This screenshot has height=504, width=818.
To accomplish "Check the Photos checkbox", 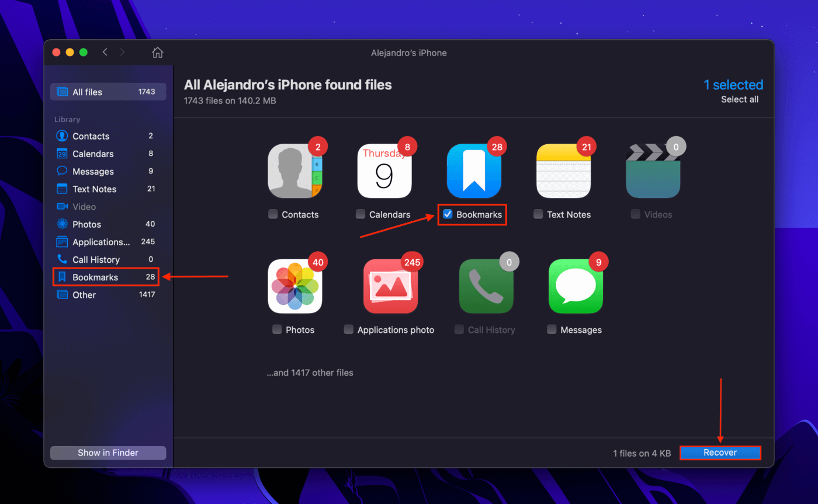I will [x=277, y=329].
